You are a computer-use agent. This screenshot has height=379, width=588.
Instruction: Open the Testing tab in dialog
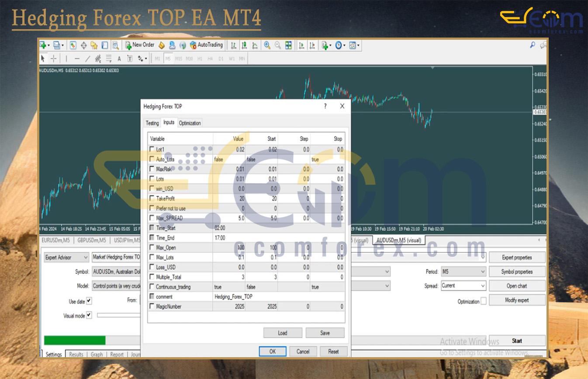[x=152, y=123]
